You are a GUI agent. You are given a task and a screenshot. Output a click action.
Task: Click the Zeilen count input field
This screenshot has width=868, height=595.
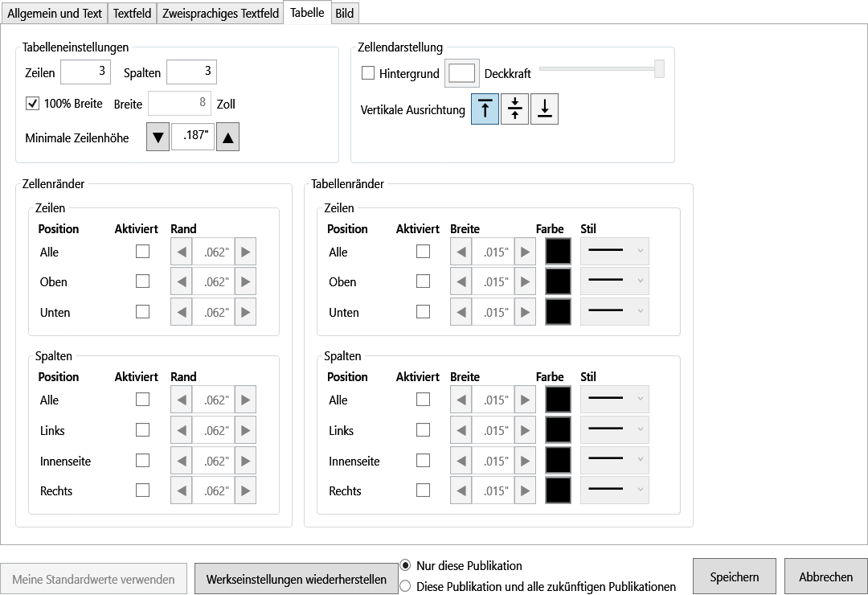85,72
